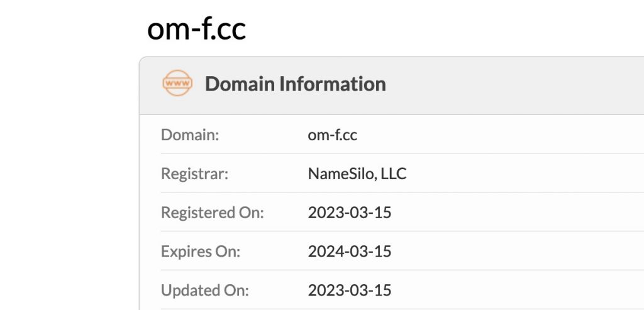Viewport: 644px width, 310px height.
Task: Click the Updated On row
Action: pyautogui.click(x=402, y=291)
